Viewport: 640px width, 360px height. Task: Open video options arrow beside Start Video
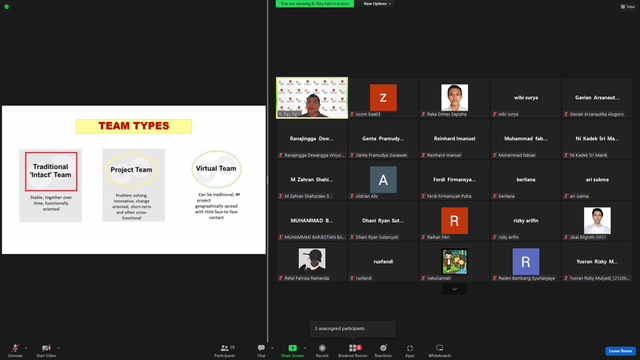58,348
